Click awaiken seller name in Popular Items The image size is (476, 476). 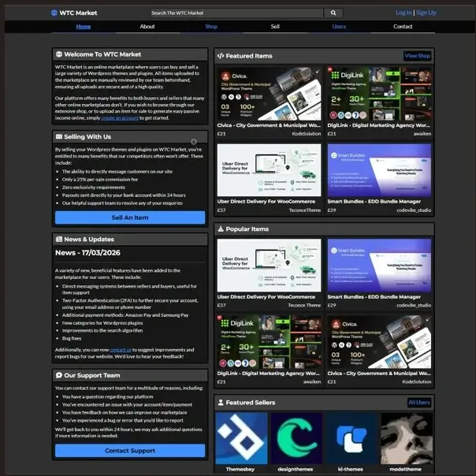pos(312,382)
